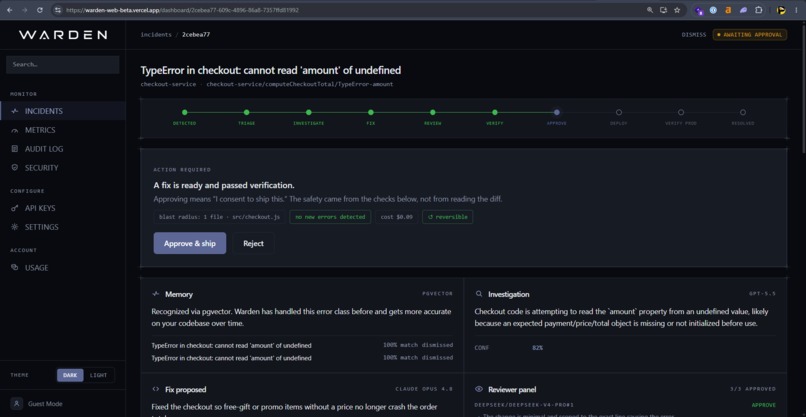Open the light blue circular extension icon
The width and height of the screenshot is (806, 417).
tap(713, 10)
